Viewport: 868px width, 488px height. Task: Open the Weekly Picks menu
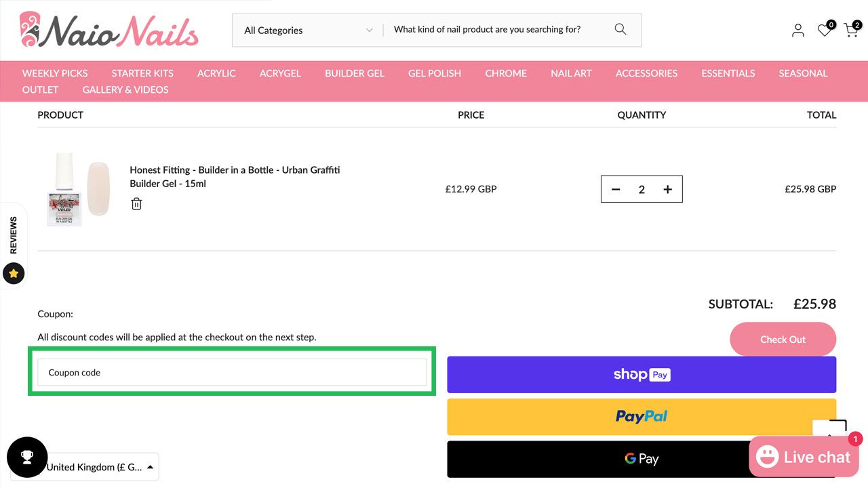pos(55,73)
